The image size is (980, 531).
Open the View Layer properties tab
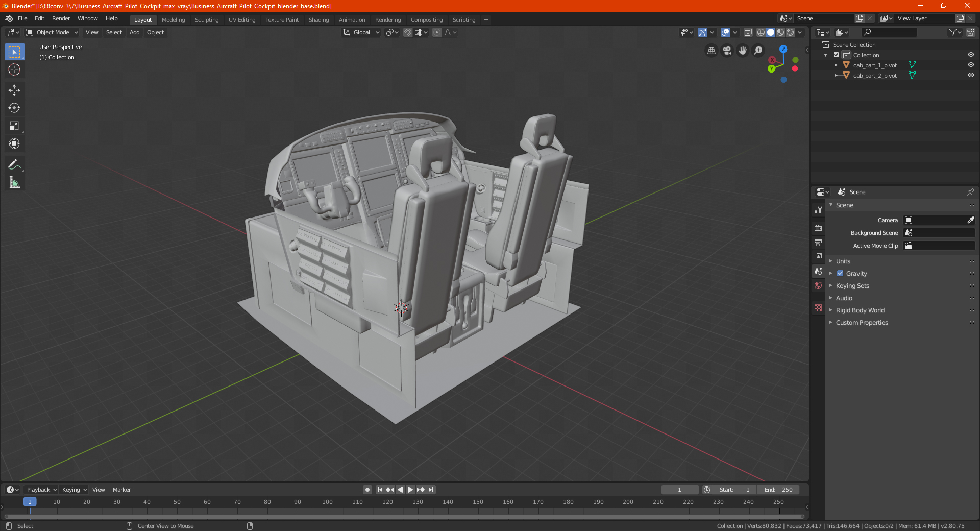tap(818, 256)
